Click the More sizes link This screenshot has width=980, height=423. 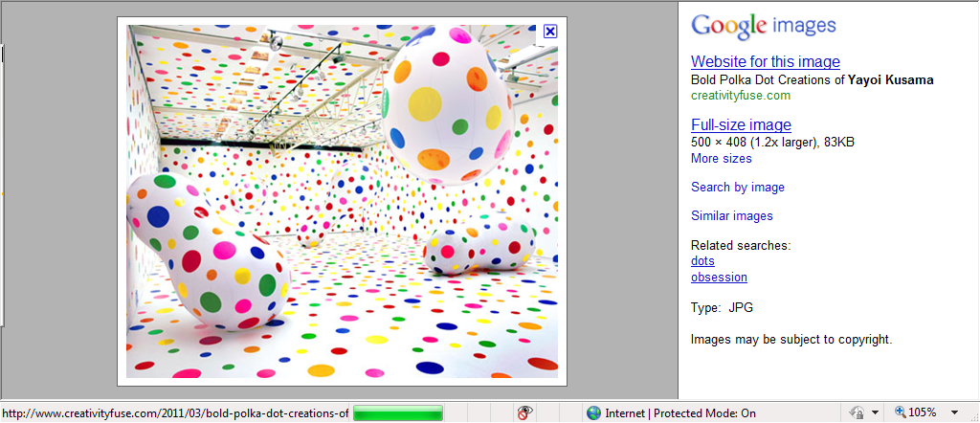[722, 159]
